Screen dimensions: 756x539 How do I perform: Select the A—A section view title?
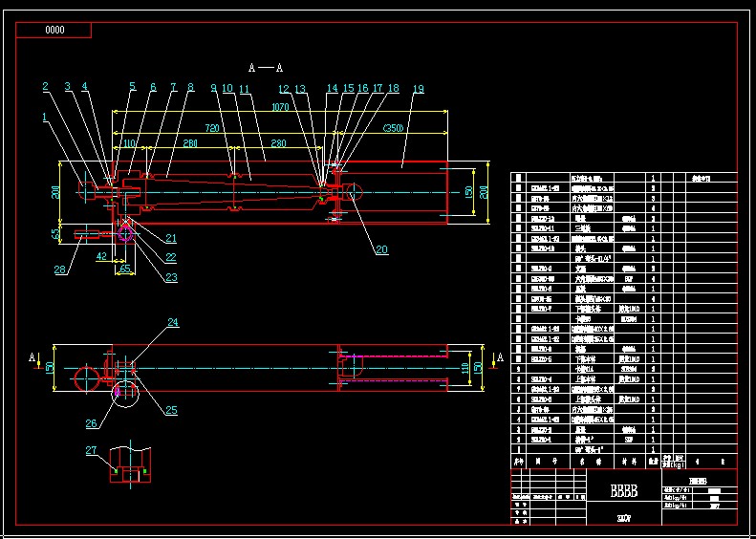click(265, 68)
